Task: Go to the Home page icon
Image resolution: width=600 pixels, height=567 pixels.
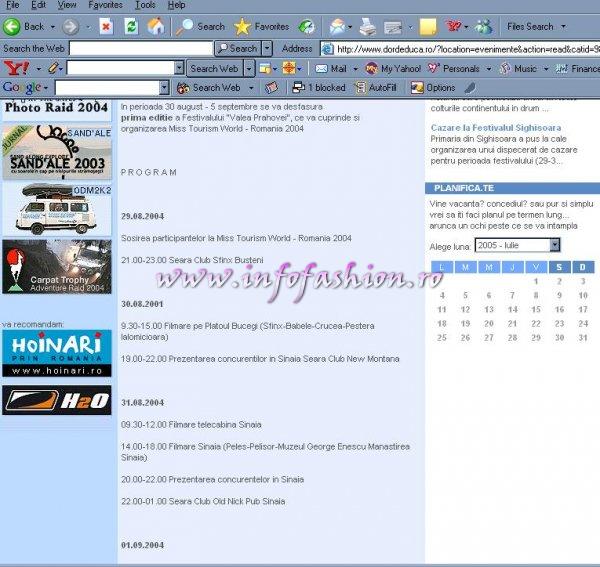Action: tap(156, 27)
